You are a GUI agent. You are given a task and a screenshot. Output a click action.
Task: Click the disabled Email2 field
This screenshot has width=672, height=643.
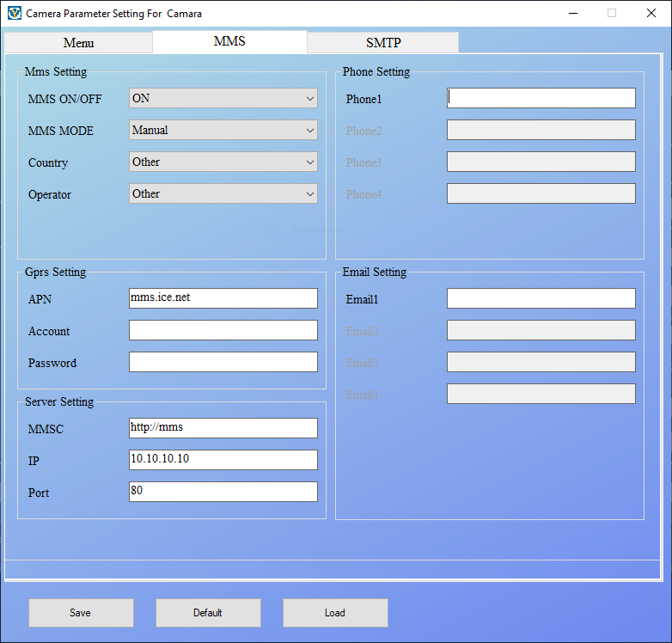[x=541, y=330]
